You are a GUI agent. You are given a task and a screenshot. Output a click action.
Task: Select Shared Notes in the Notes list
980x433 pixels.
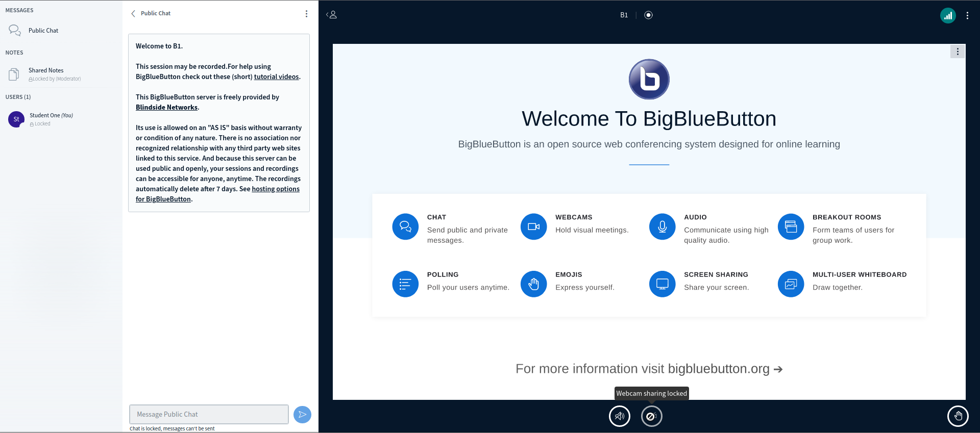(61, 74)
